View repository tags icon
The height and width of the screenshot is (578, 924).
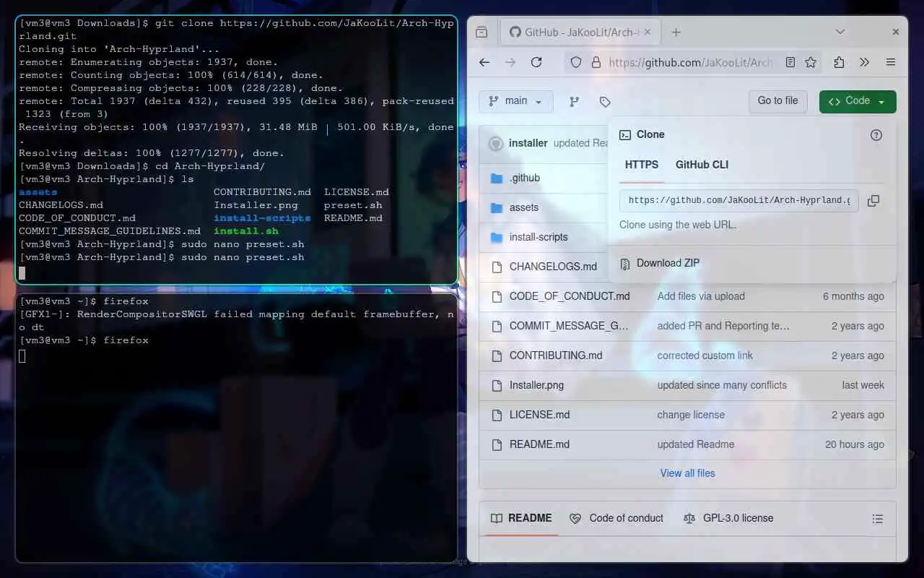coord(605,102)
